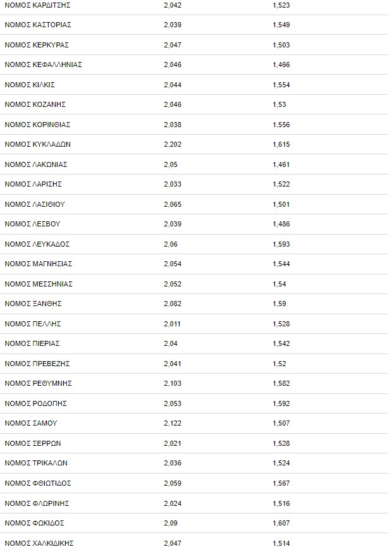Screen dimensions: 392x547
Task: Click the ΝΟΜΟΣ ΣΑΜΟΥ row label
Action: point(31,423)
